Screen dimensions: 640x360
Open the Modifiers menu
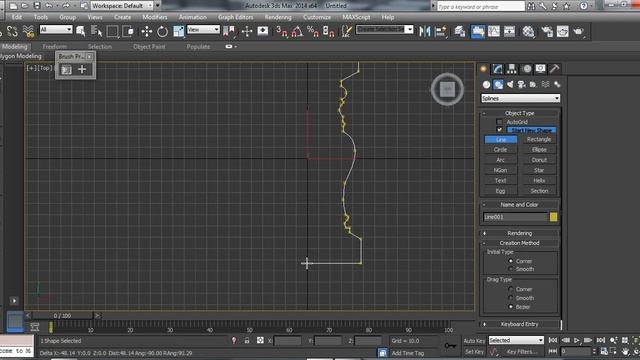click(155, 17)
